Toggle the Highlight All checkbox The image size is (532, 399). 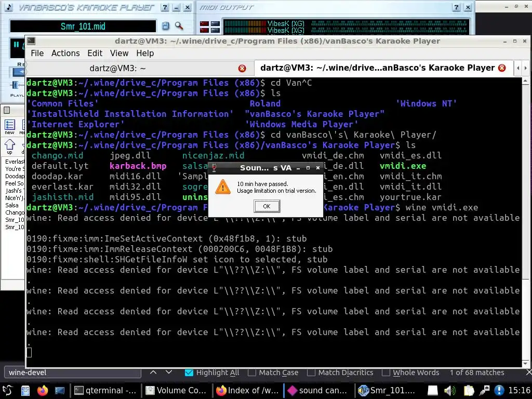point(189,373)
